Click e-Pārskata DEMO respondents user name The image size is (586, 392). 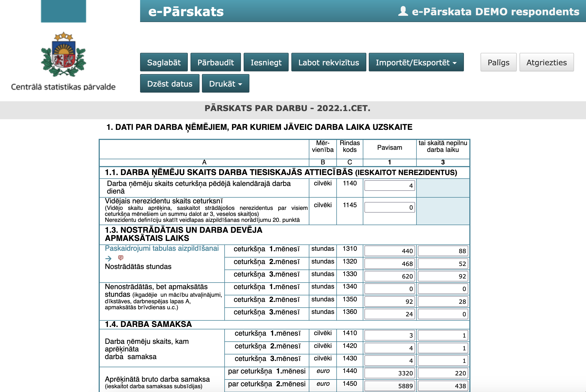(495, 12)
